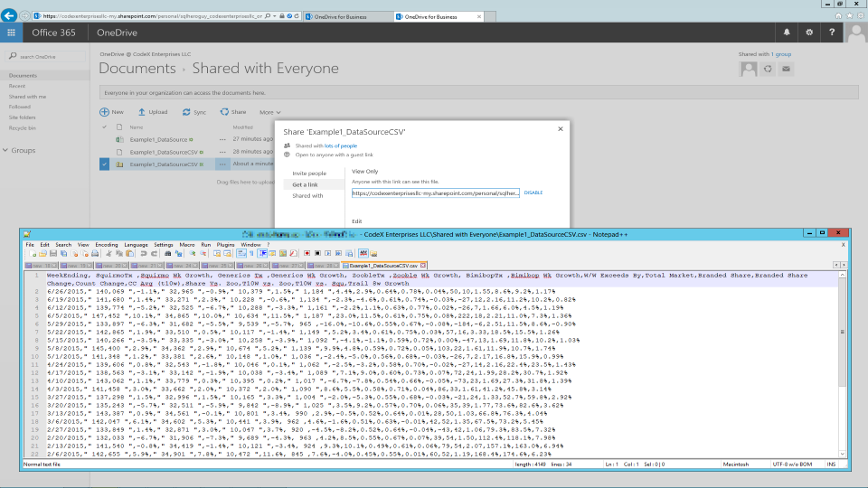Click the Print icon in Notepad++ toolbar
868x488 pixels.
point(95,253)
